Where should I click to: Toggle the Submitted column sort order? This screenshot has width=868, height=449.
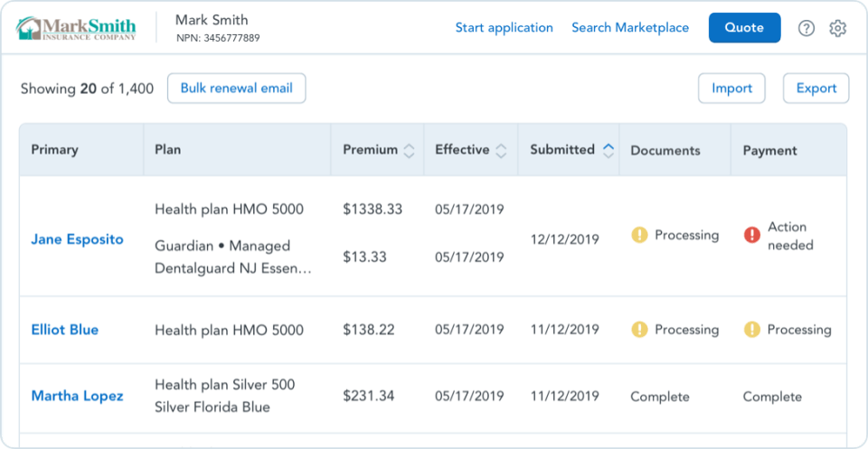click(609, 150)
